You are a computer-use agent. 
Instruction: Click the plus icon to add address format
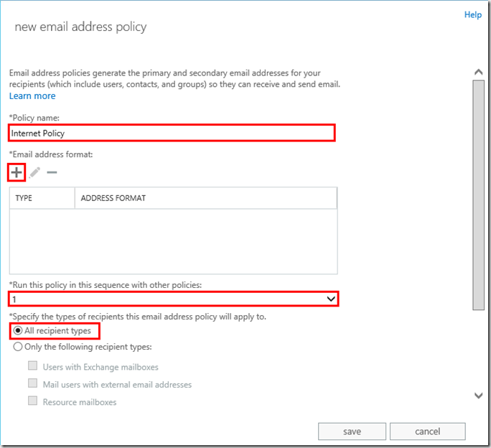(x=16, y=172)
